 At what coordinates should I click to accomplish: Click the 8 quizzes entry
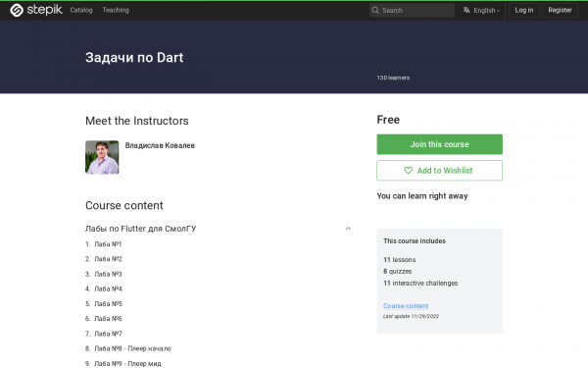398,272
